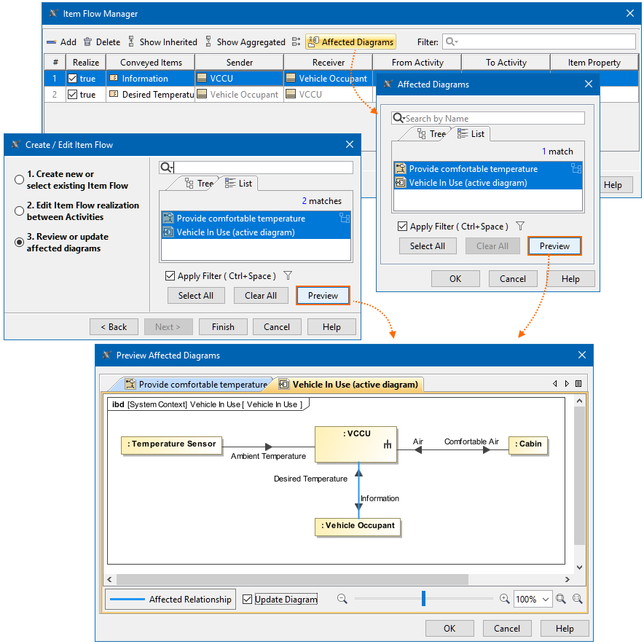Click fit in window zoom icon
This screenshot has width=644, height=644.
pyautogui.click(x=561, y=599)
